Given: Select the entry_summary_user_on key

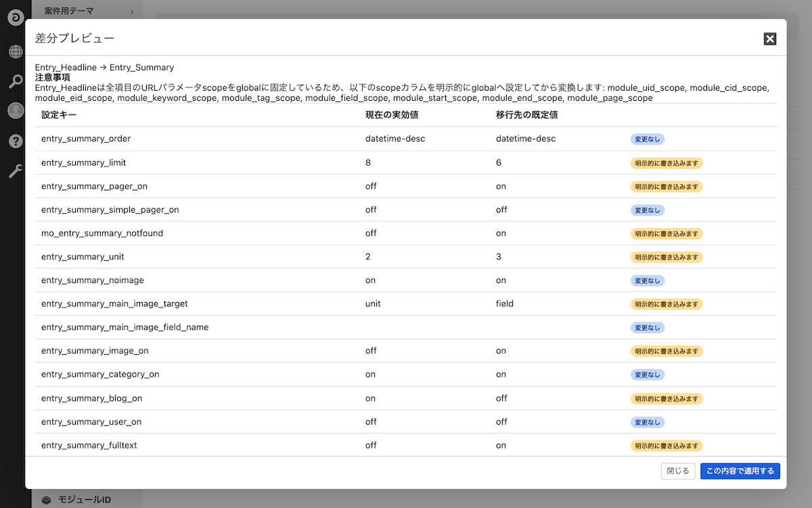Looking at the screenshot, I should [91, 422].
